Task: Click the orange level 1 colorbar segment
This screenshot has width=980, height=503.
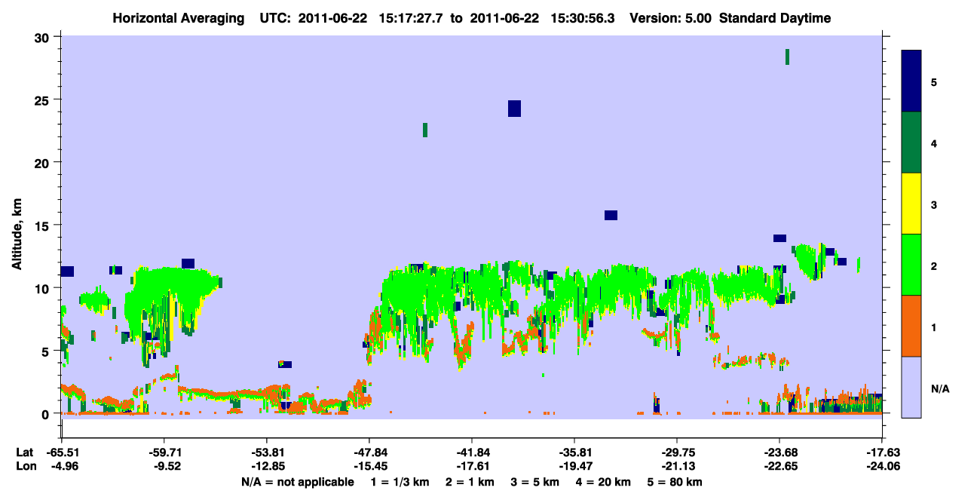Action: coord(911,326)
